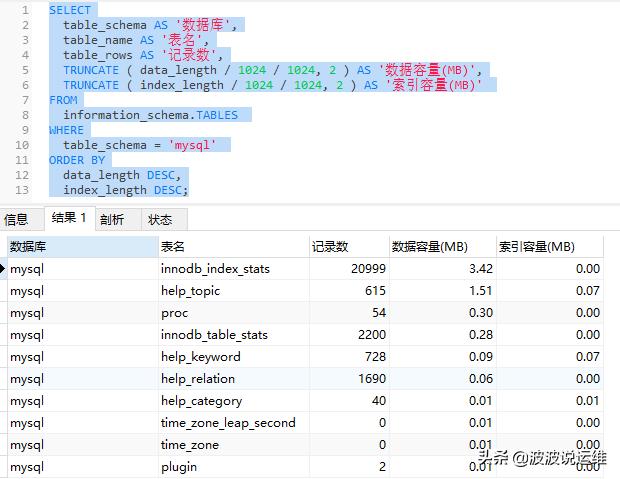Viewport: 620px width, 479px height.
Task: Click the WHERE keyword in editor
Action: pos(66,130)
